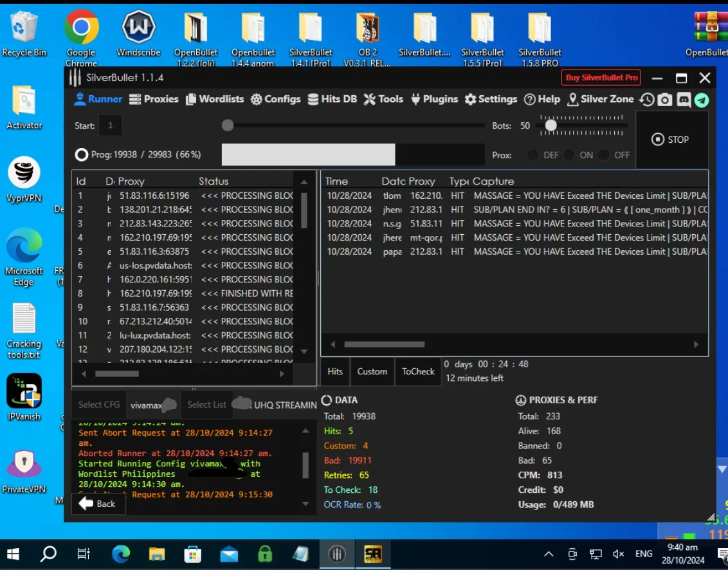Click the ToCheck results tab
Image resolution: width=728 pixels, height=570 pixels.
[x=418, y=371]
